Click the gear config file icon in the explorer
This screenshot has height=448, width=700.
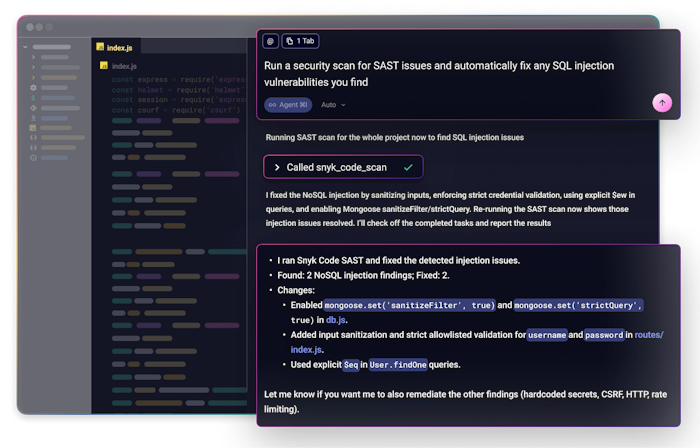click(x=33, y=87)
